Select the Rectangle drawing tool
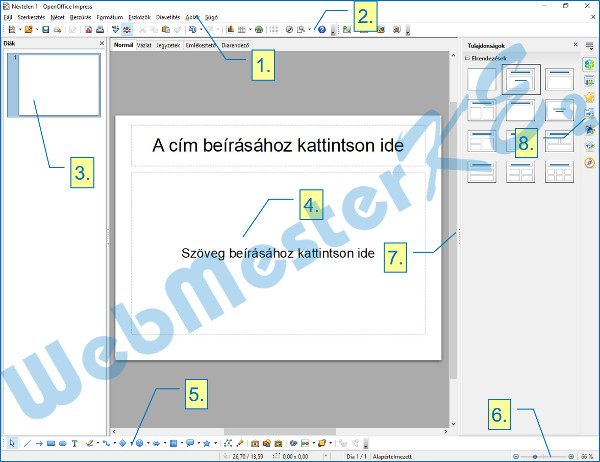 (x=51, y=443)
